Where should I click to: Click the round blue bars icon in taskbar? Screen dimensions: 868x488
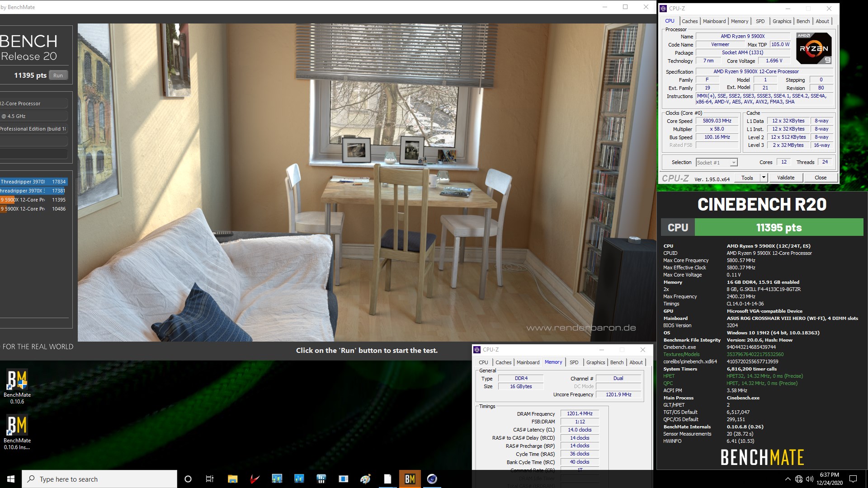(x=321, y=479)
